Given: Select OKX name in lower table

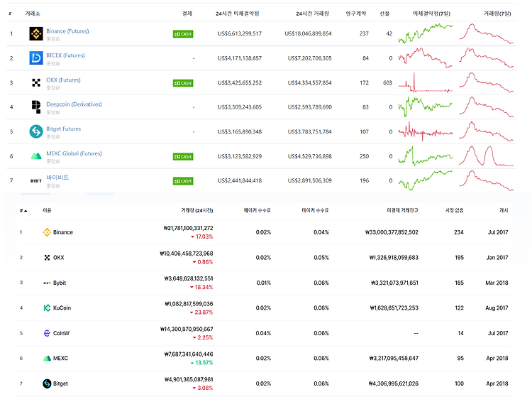Looking at the screenshot, I should 58,257.
